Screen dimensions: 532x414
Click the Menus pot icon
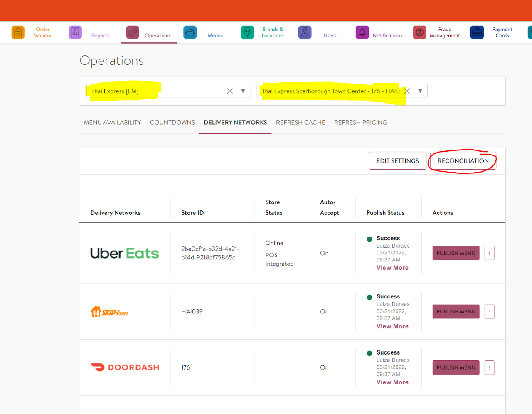190,32
